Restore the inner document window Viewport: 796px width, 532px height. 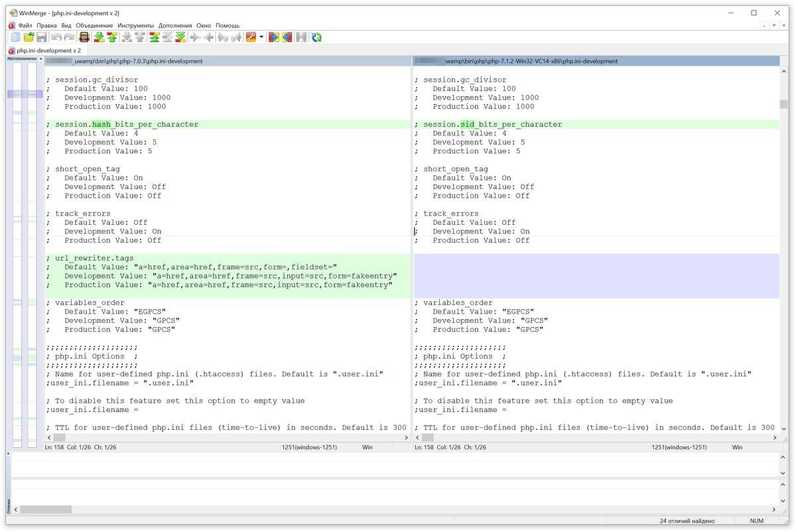pos(773,25)
